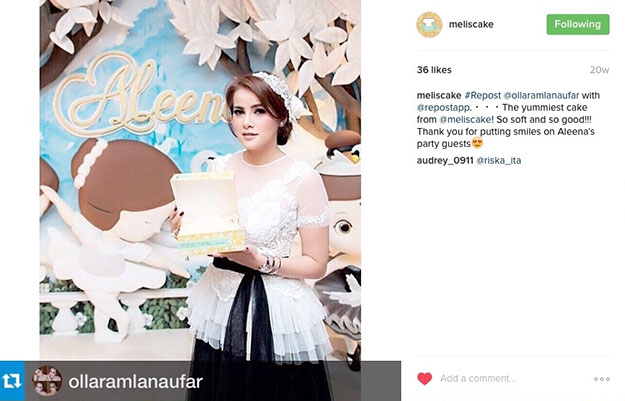Open the meliscake username in header
Viewport: 625px width, 401px height.
click(471, 24)
